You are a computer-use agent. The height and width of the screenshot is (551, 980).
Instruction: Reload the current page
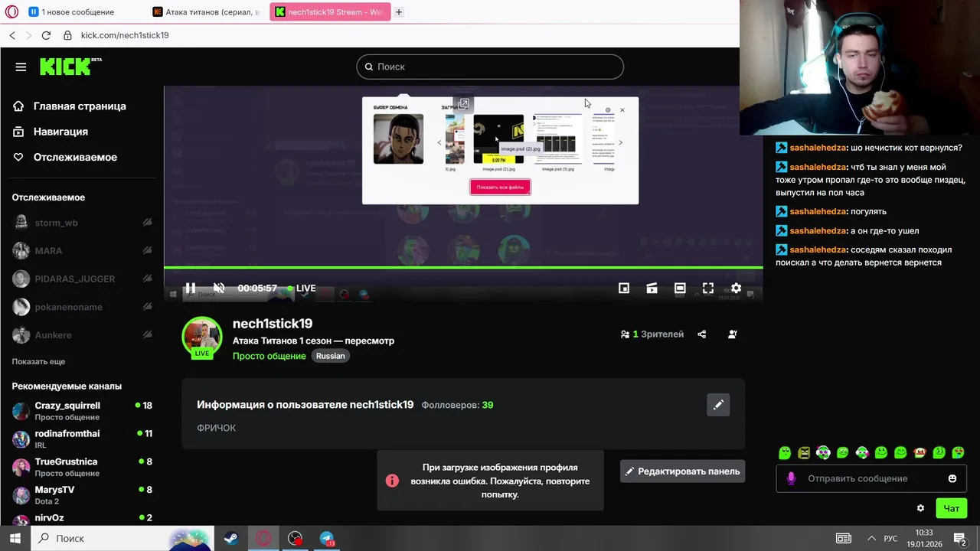click(x=46, y=35)
